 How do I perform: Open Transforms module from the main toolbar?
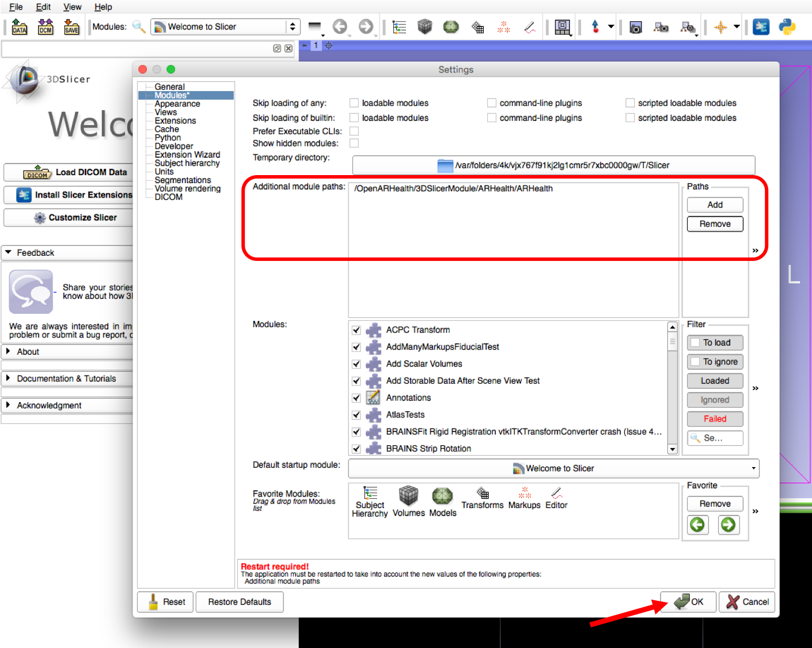point(477,27)
